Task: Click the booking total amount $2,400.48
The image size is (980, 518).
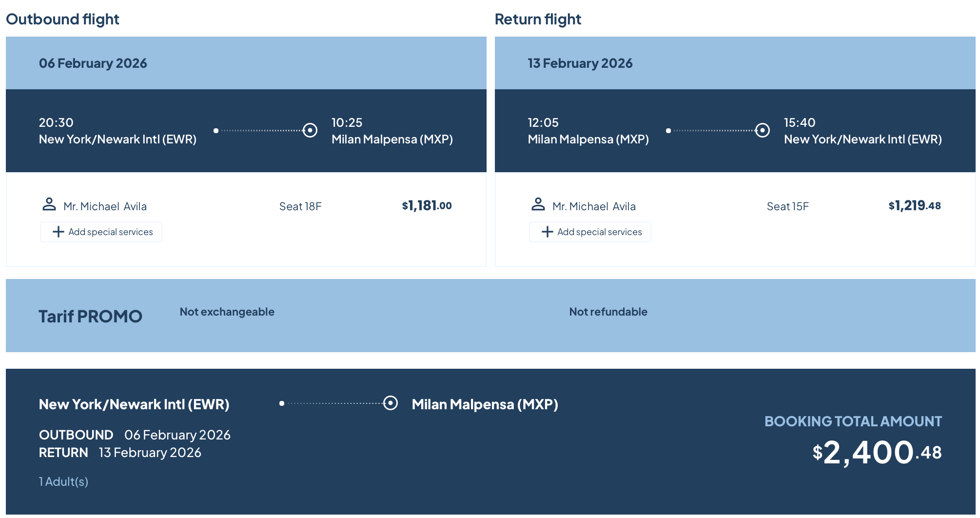Action: pos(877,453)
